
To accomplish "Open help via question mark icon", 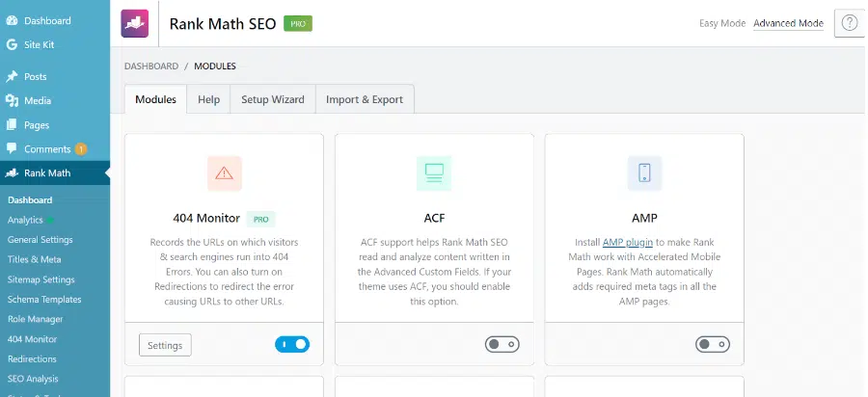I will 849,23.
